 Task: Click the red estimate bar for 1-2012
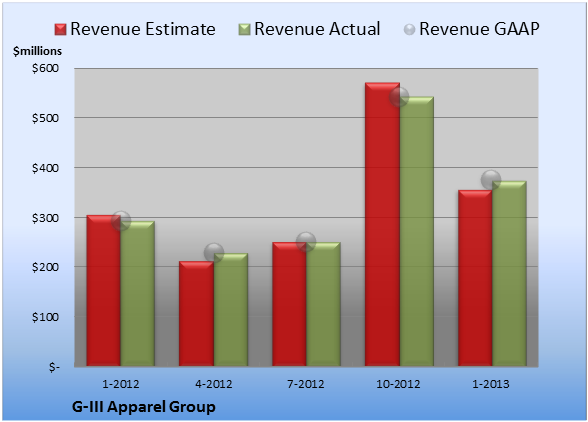coord(104,290)
